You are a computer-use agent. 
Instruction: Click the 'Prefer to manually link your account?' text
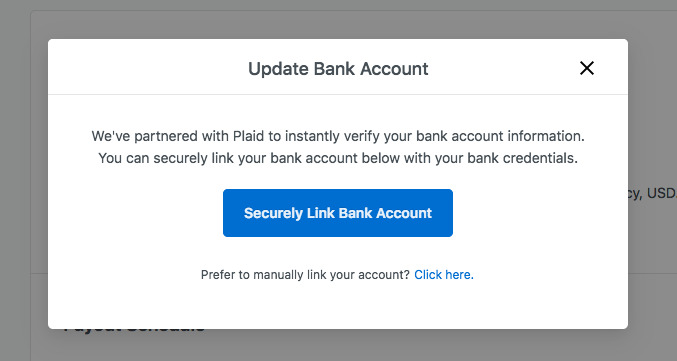point(305,275)
